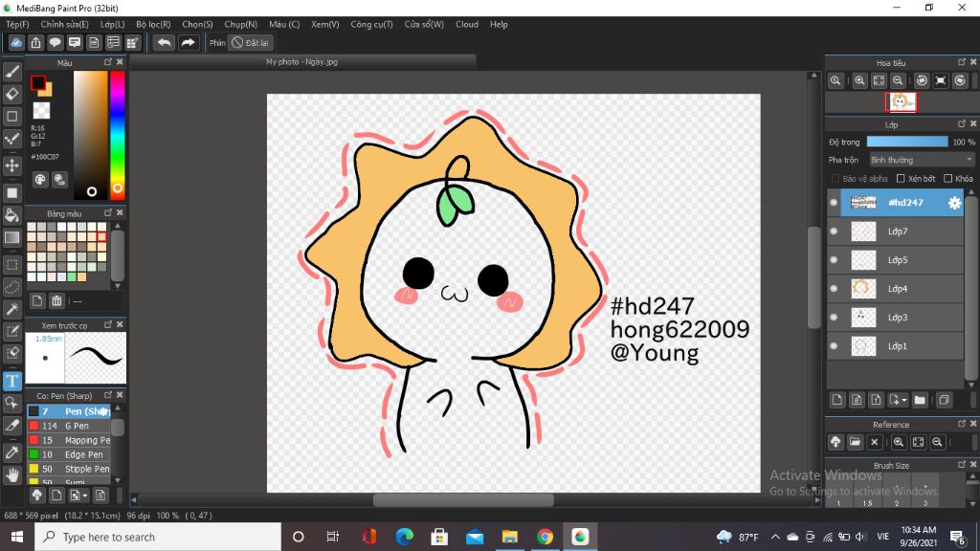Pop out the Hoa tiêu navigator panel

962,62
